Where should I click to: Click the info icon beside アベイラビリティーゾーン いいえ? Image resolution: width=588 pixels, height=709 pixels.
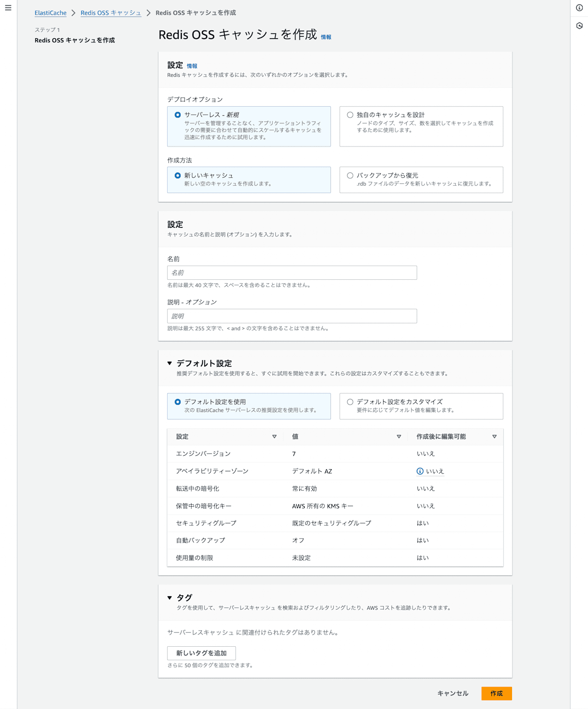420,471
